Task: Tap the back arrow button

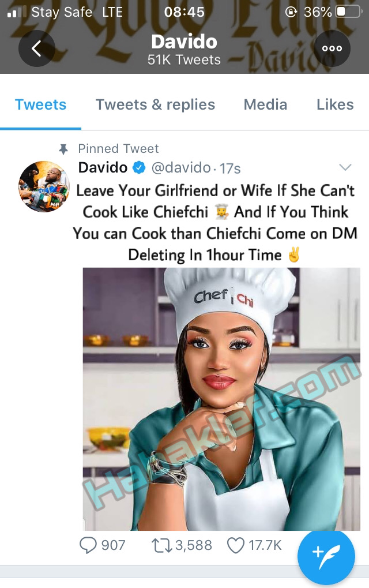Action: click(x=36, y=48)
